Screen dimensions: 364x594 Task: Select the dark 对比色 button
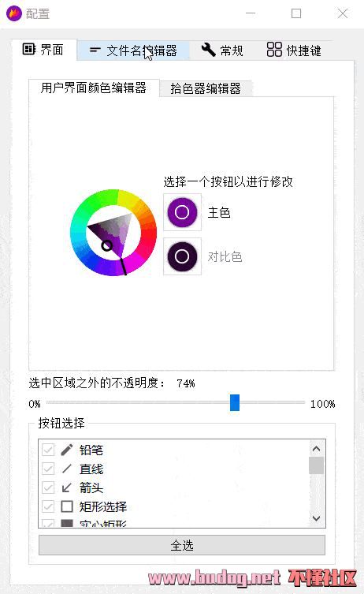click(x=182, y=256)
